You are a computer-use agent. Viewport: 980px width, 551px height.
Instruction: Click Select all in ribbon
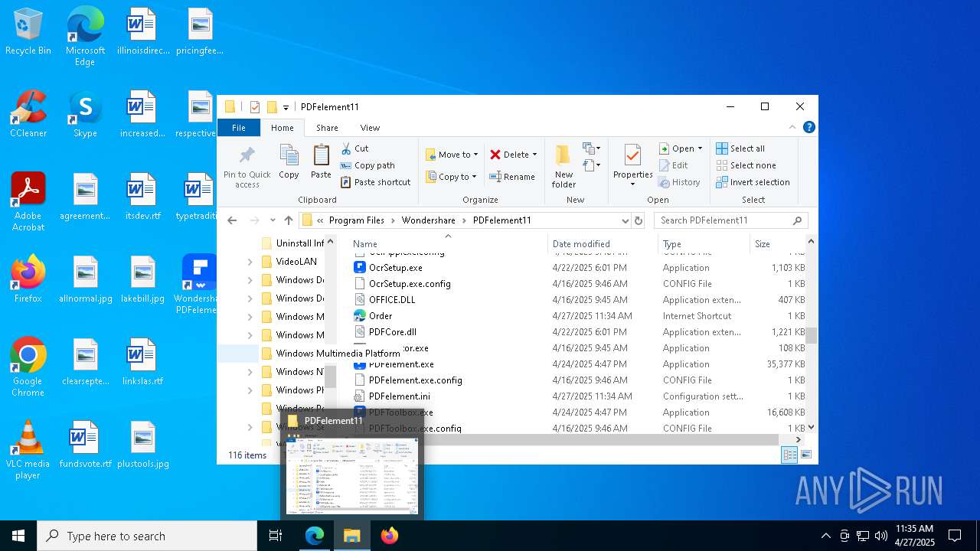(740, 148)
